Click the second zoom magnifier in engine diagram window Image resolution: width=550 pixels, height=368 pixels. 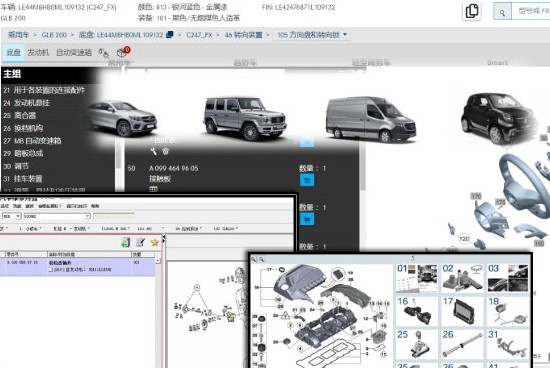261,260
